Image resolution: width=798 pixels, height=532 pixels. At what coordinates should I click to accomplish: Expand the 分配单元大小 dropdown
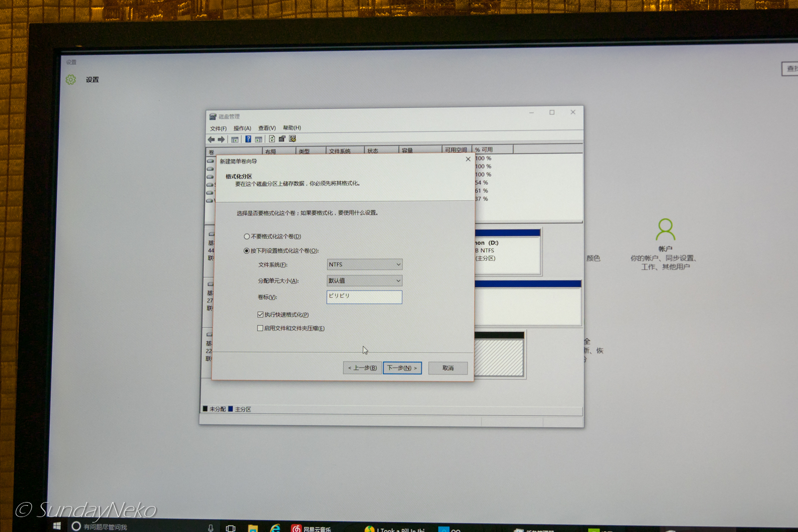(364, 281)
